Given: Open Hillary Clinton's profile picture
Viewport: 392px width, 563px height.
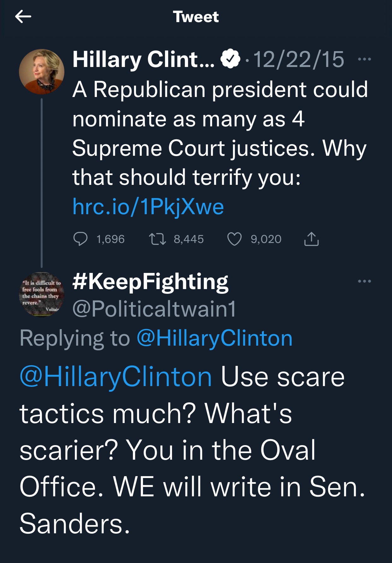Looking at the screenshot, I should coord(42,72).
